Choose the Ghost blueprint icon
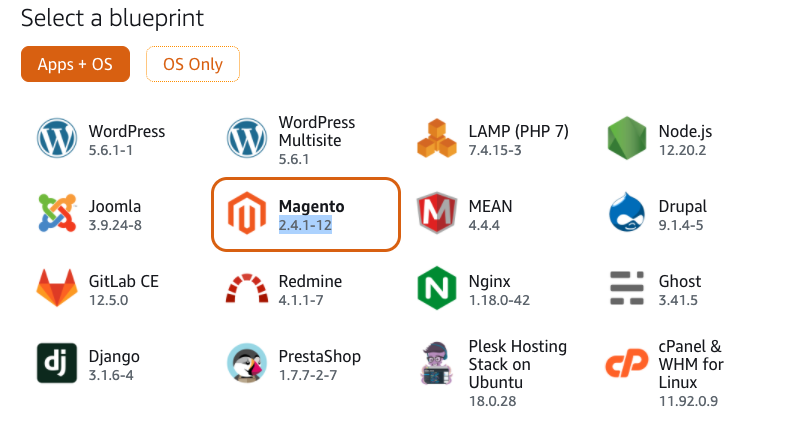The height and width of the screenshot is (437, 786). [x=627, y=288]
